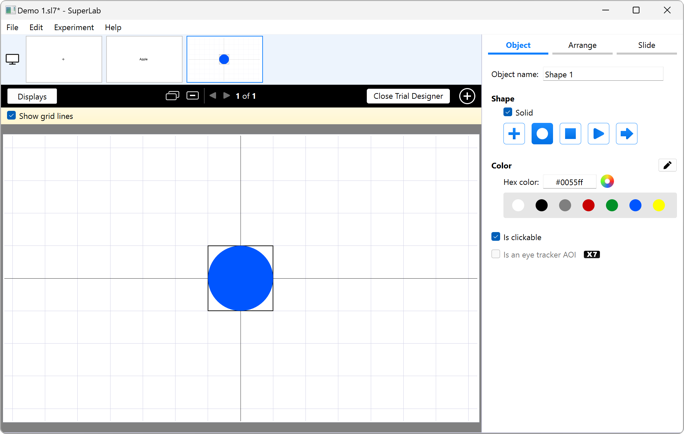Image resolution: width=684 pixels, height=434 pixels.
Task: Switch to the Slide tab
Action: click(x=646, y=45)
